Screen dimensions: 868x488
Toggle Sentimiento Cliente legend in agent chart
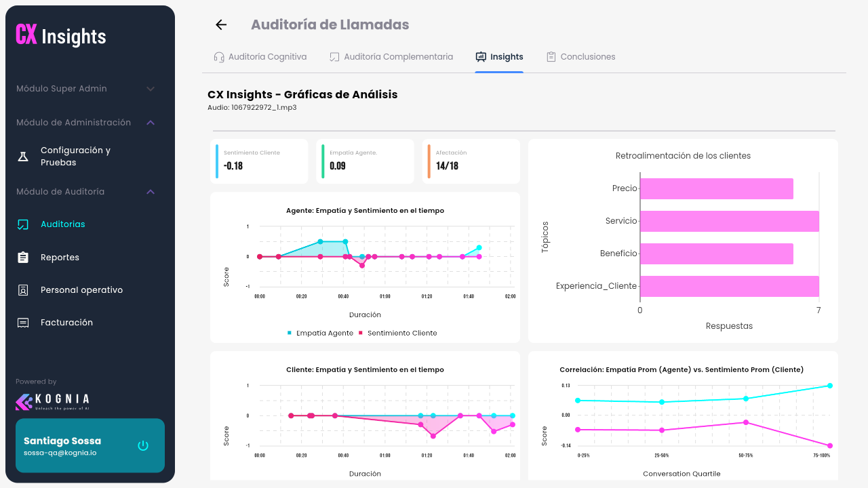398,333
